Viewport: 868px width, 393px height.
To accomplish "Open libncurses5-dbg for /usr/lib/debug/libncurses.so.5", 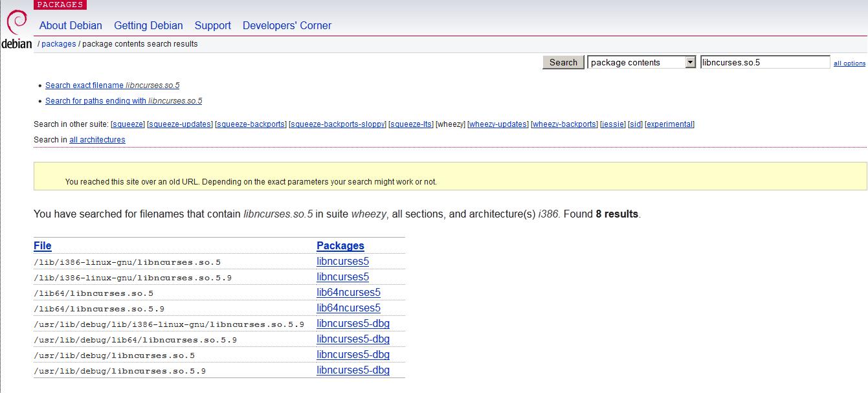I will point(353,355).
